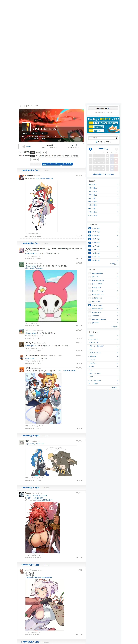Retweet the やふをさん tweet
This screenshot has width=138, height=644.
point(79,338)
